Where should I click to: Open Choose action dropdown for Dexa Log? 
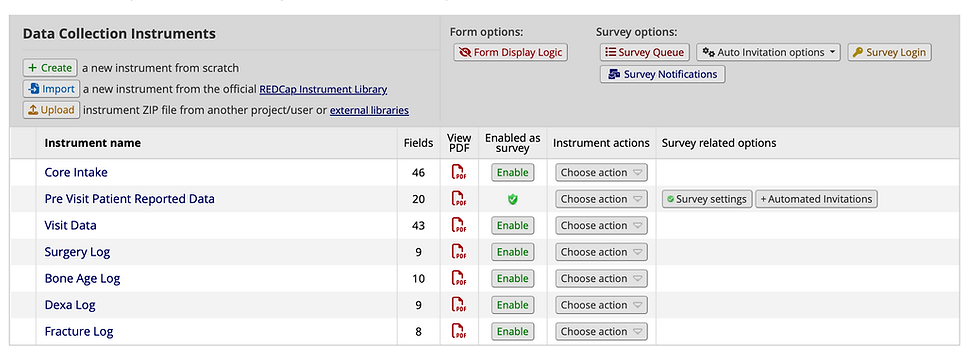click(x=601, y=305)
